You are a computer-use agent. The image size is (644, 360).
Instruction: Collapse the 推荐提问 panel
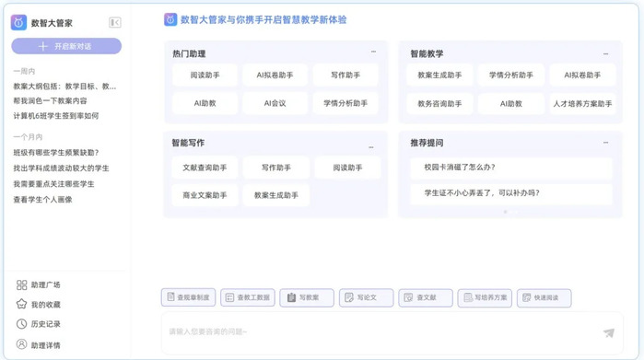point(606,143)
